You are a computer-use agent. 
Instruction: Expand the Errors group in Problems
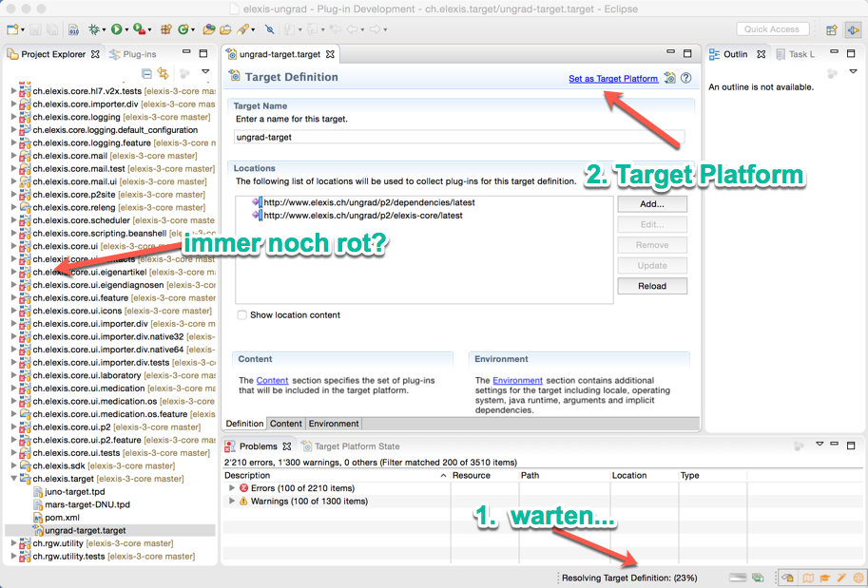point(232,488)
